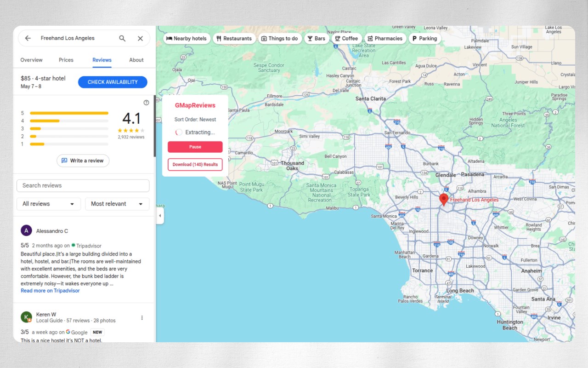
Task: Open Keren W's review options menu
Action: pos(142,317)
